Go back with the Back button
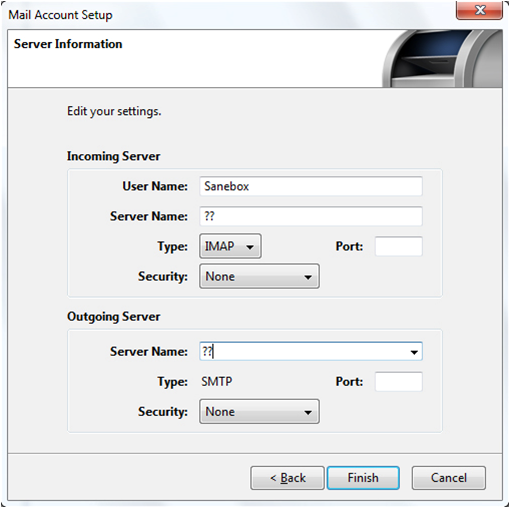510x508 pixels. (x=287, y=478)
